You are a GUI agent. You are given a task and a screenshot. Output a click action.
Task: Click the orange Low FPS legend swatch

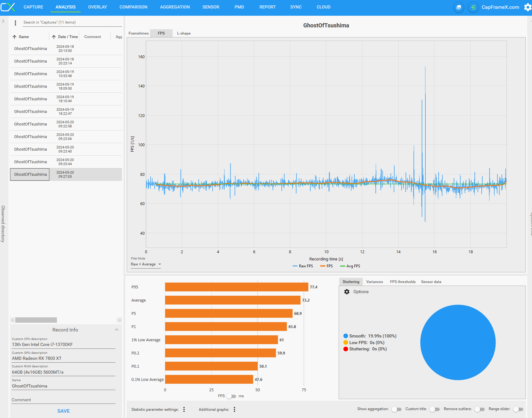point(346,343)
